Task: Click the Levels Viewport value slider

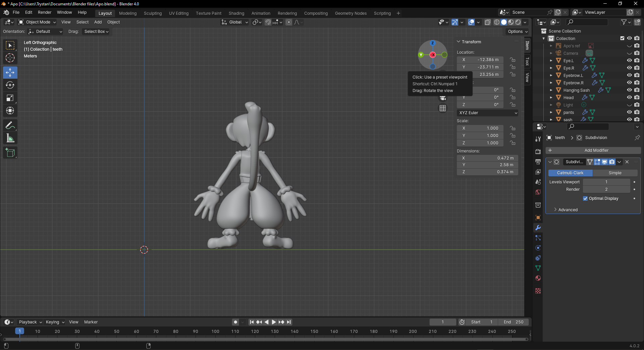Action: pos(606,182)
